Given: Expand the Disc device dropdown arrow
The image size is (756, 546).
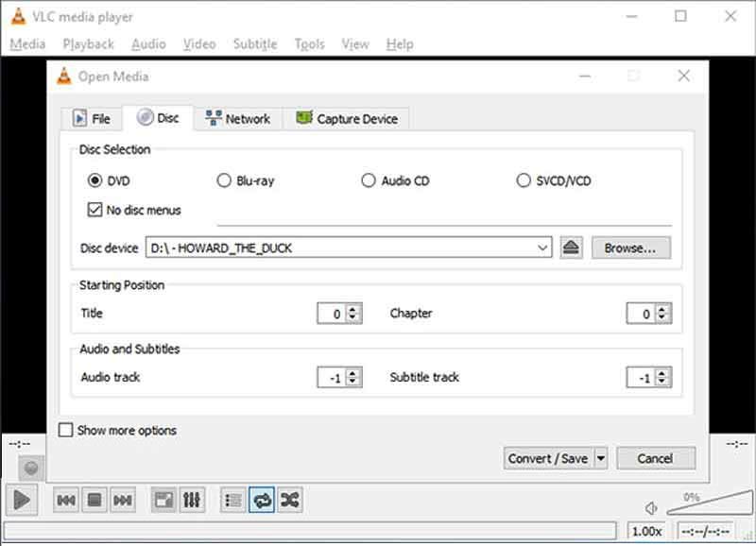Looking at the screenshot, I should point(542,247).
